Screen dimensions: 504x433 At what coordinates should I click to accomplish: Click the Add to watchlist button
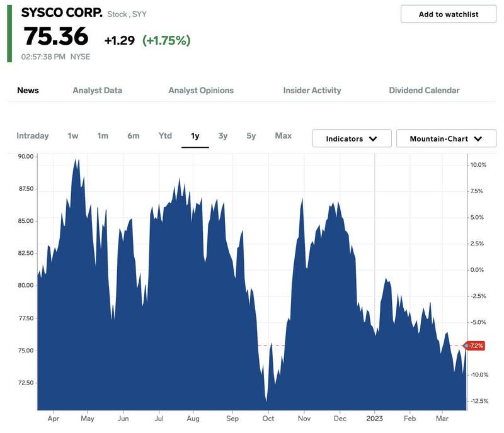[448, 14]
